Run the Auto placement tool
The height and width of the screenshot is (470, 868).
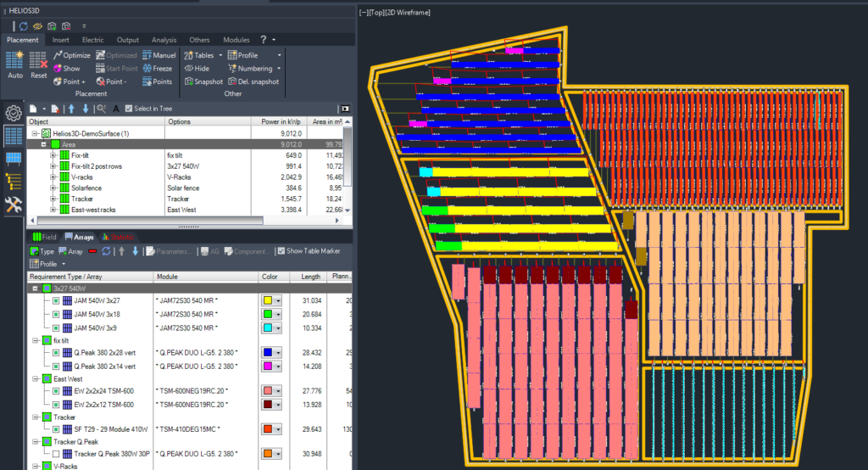[x=15, y=64]
